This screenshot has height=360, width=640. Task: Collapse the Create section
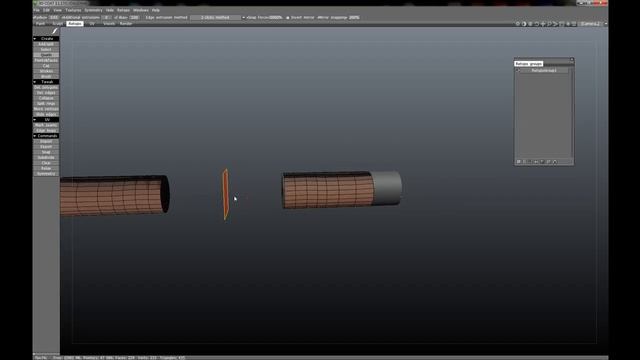pyautogui.click(x=46, y=39)
